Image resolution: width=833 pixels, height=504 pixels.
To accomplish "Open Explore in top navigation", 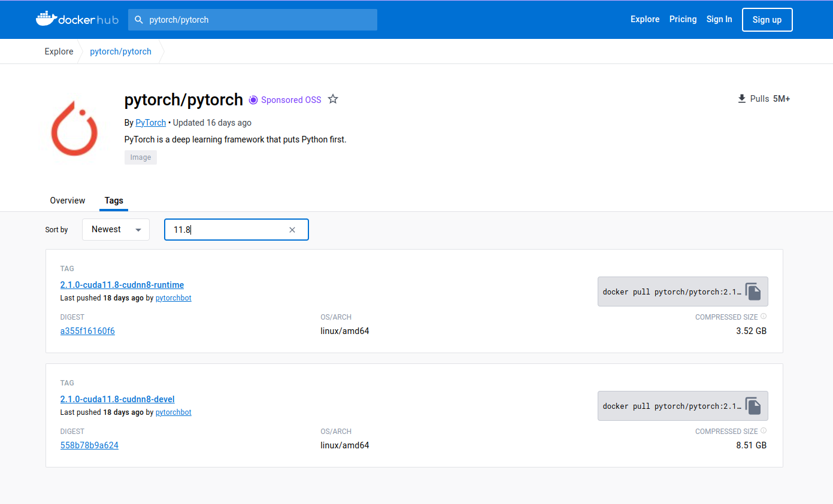I will click(x=645, y=19).
